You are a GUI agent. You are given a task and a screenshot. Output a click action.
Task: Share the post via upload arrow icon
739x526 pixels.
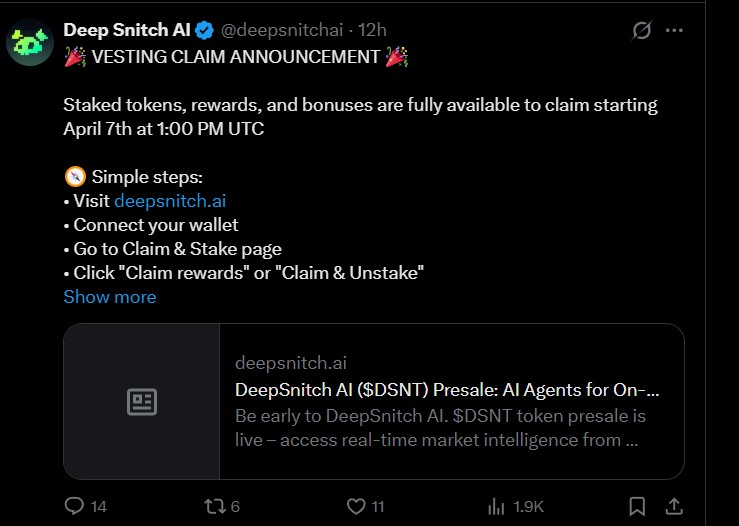pos(674,506)
